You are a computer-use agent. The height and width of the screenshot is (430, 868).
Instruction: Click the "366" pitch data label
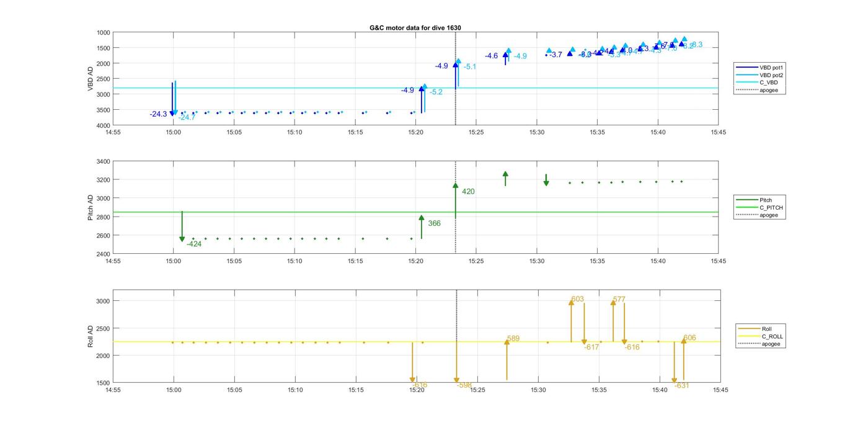[x=434, y=223]
